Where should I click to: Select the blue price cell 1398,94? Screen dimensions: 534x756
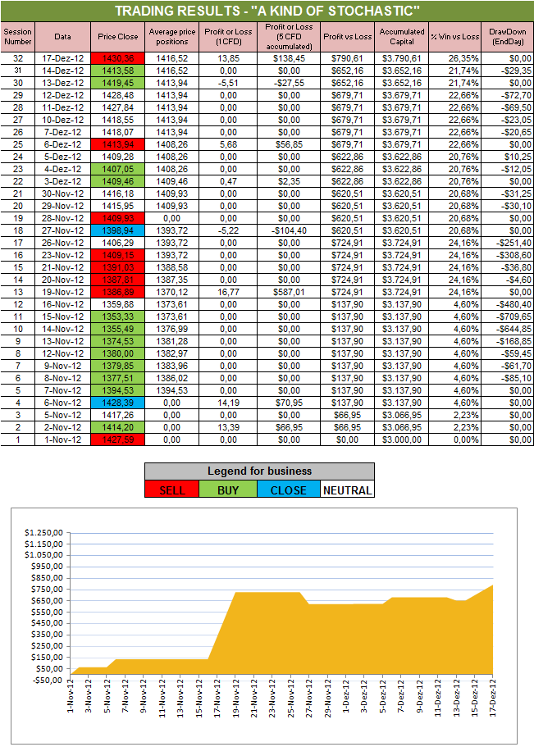click(117, 230)
